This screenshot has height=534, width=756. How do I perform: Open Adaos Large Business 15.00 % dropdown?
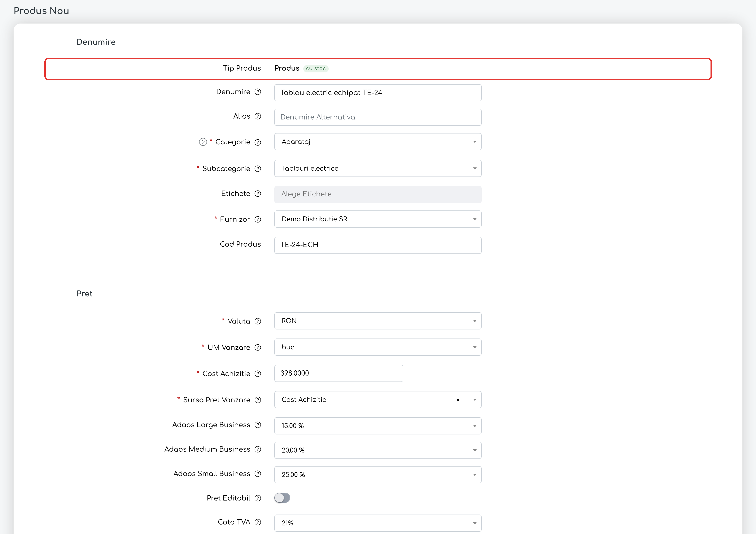(x=378, y=426)
